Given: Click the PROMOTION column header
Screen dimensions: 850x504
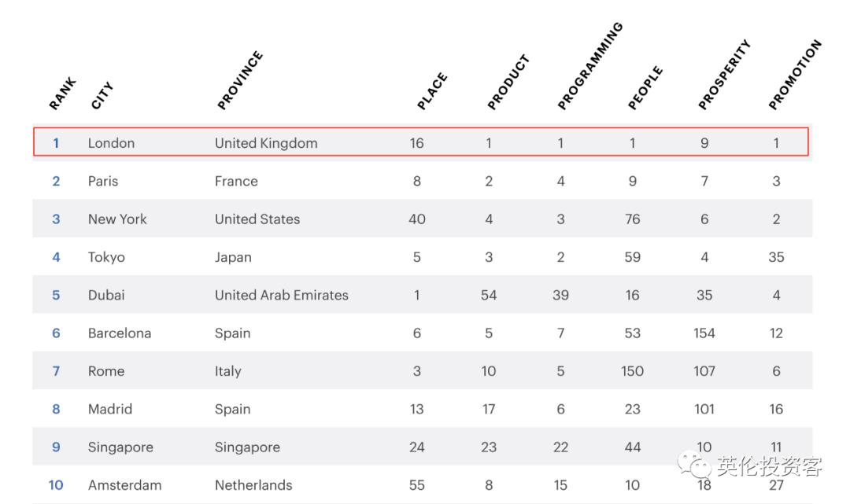Looking at the screenshot, I should [x=794, y=75].
